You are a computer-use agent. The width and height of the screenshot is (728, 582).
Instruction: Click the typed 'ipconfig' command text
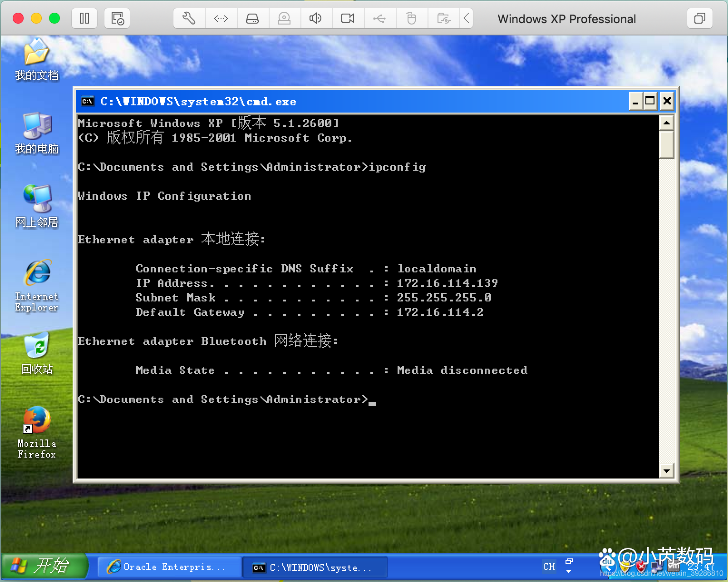397,167
